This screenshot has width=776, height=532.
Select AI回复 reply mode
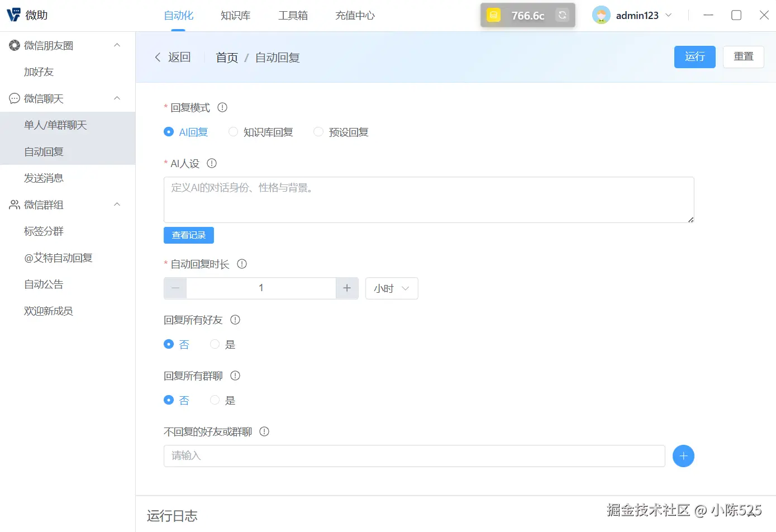(x=186, y=132)
